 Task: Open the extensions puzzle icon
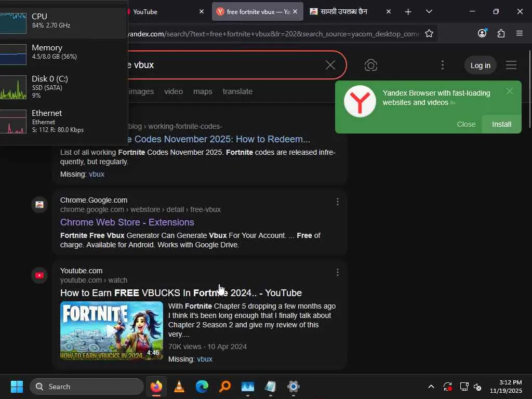point(501,33)
